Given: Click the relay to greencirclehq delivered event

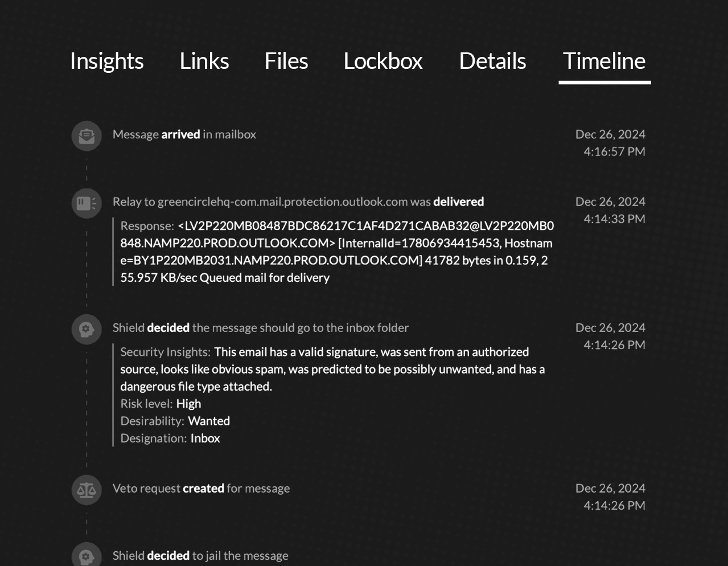Looking at the screenshot, I should (298, 202).
